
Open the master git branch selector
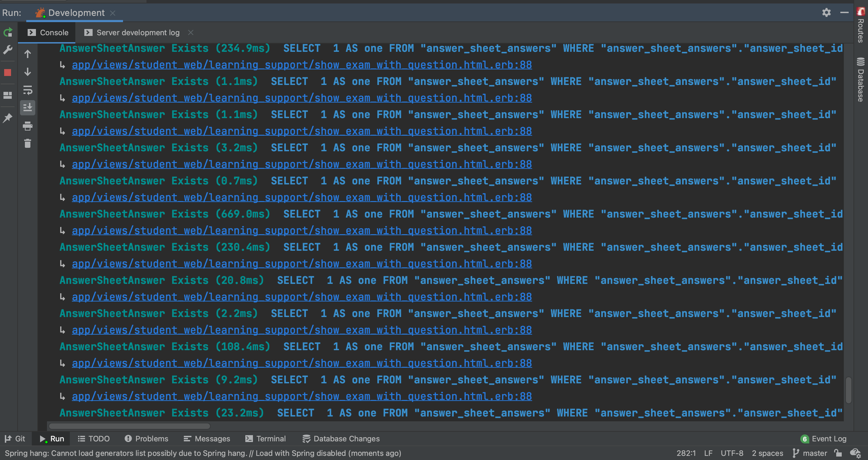(x=810, y=453)
